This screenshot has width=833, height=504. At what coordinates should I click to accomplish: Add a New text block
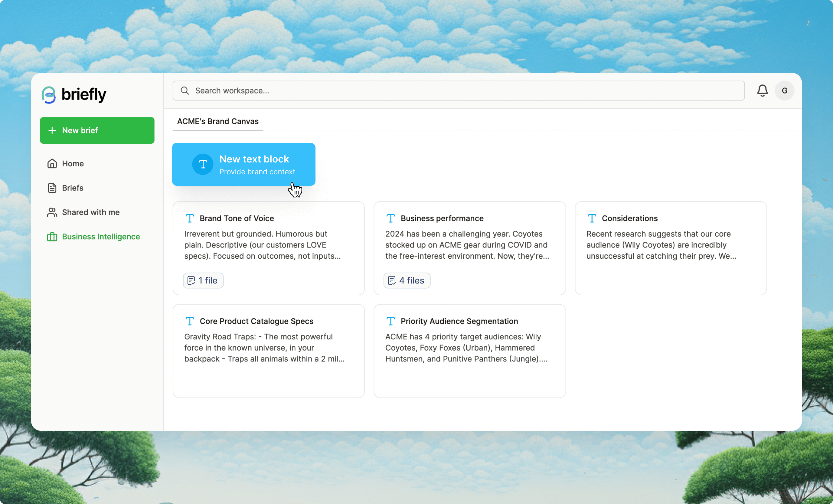coord(243,164)
